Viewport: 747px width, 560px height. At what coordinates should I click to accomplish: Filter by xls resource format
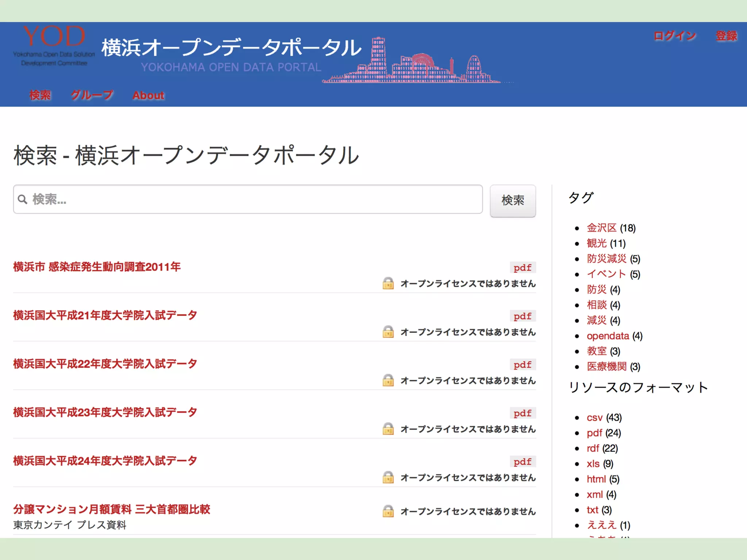[593, 463]
